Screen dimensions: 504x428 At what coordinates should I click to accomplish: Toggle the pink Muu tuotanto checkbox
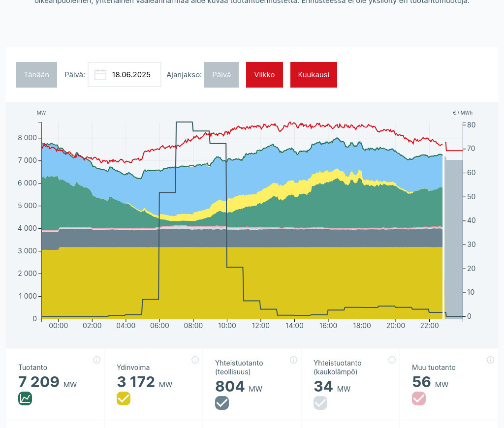pos(419,398)
